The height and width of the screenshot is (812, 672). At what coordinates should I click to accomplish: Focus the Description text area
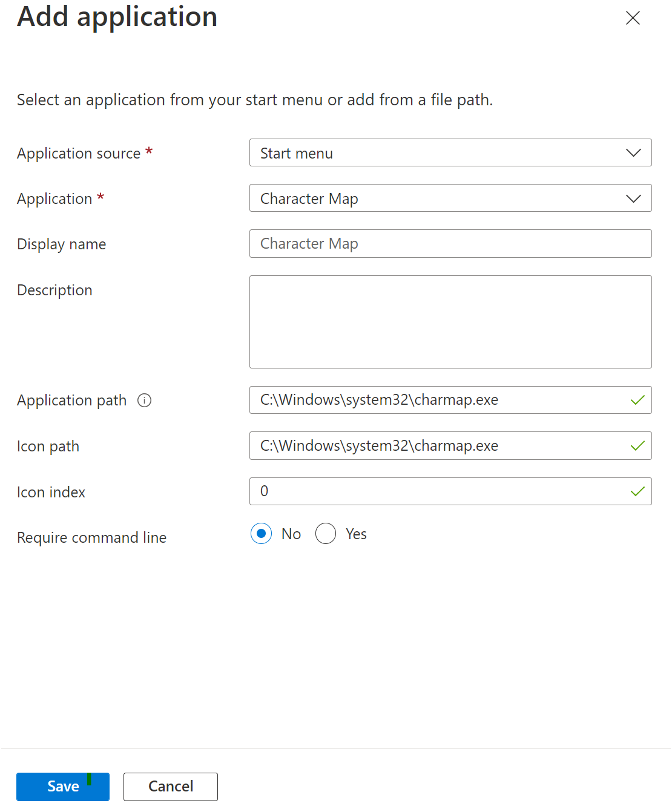450,322
